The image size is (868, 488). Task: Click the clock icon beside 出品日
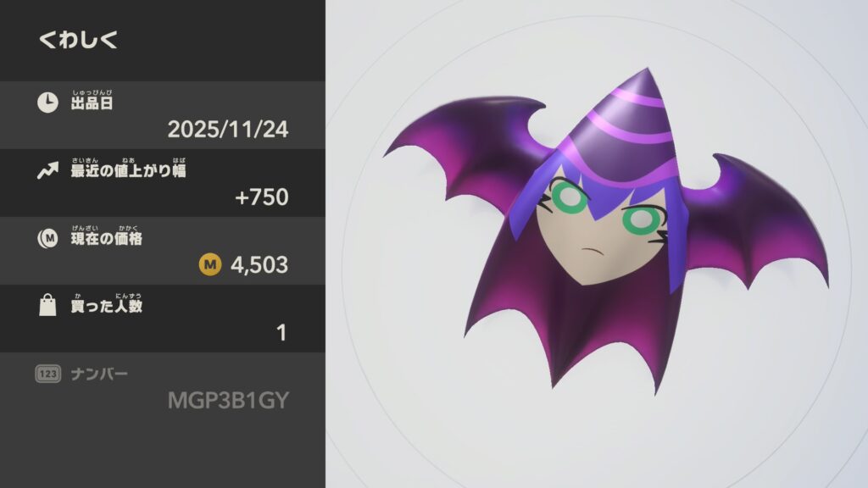coord(47,103)
